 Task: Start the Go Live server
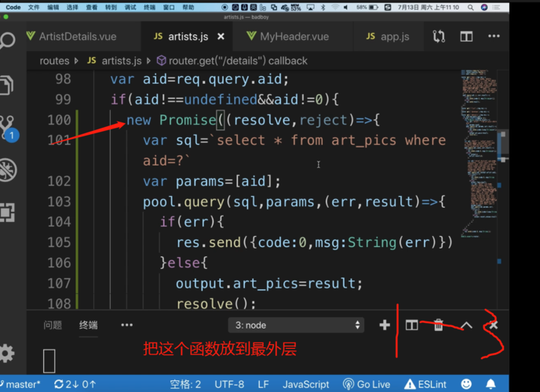tap(367, 384)
